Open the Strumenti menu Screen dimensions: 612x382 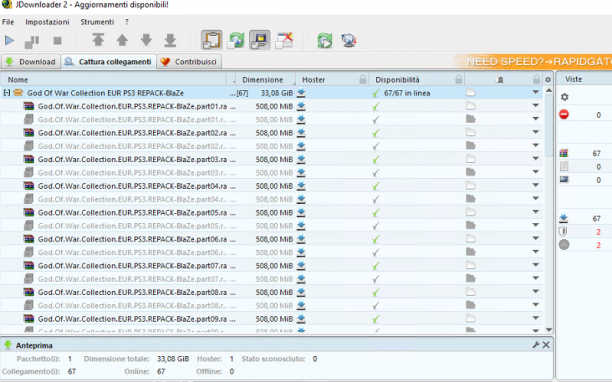(97, 22)
